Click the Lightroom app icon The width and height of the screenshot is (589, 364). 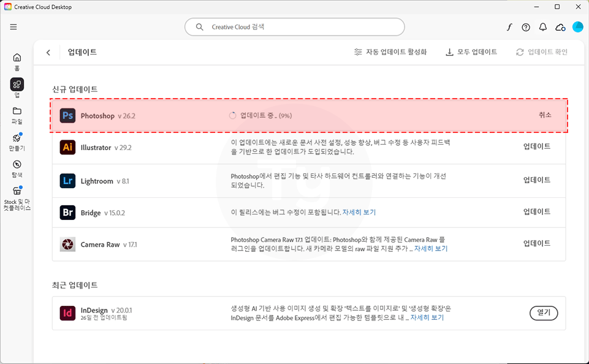tap(67, 181)
